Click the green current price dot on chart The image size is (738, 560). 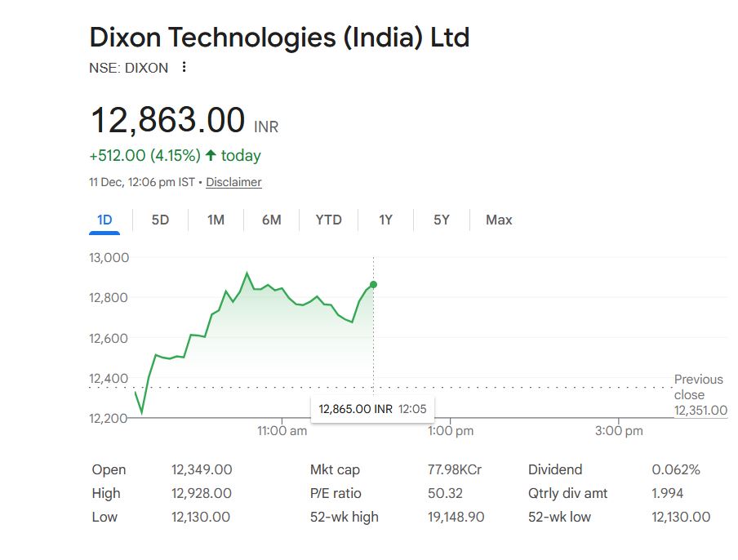pyautogui.click(x=374, y=284)
